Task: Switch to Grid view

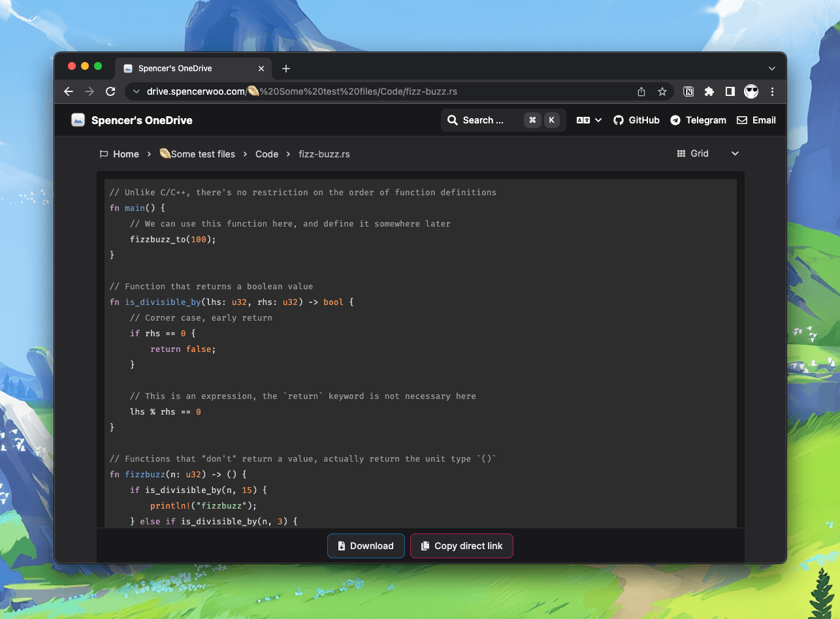Action: point(692,153)
